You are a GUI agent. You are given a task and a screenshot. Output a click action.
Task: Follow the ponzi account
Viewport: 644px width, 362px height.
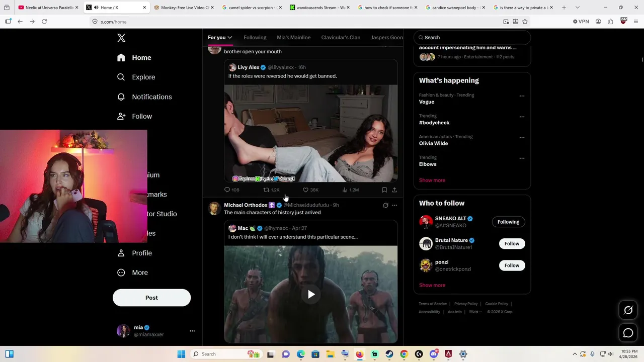pyautogui.click(x=512, y=265)
